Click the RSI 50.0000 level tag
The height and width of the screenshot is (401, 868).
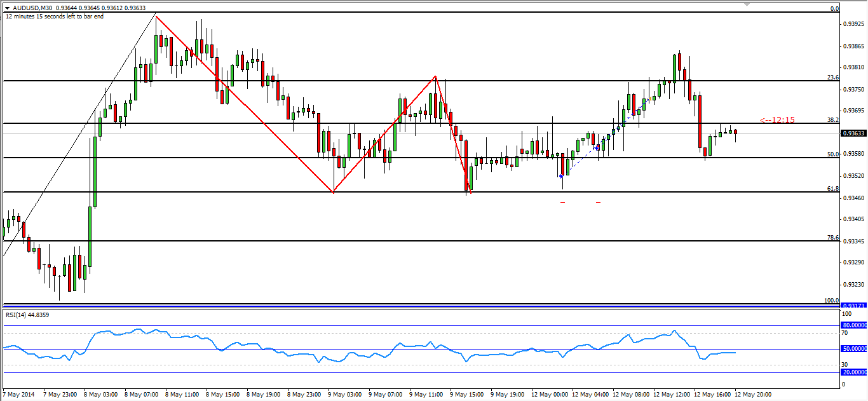854,349
